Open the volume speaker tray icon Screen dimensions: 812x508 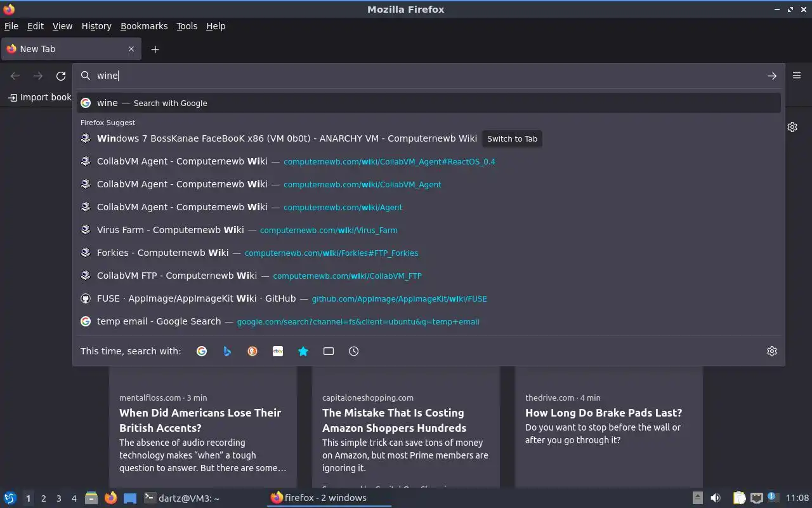716,498
